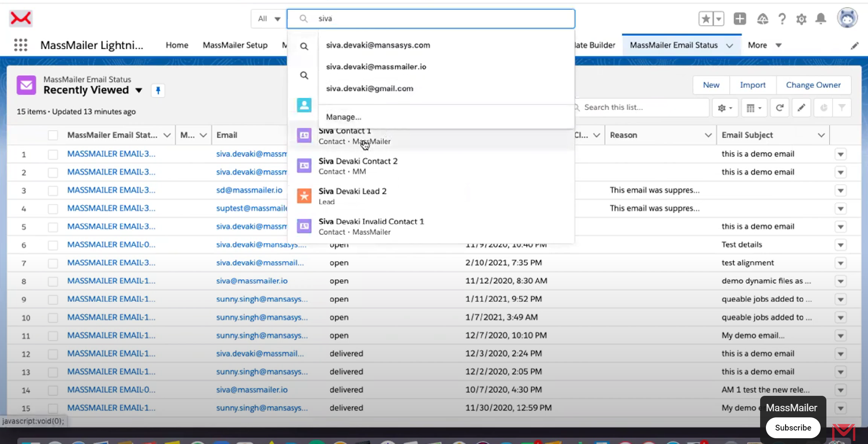
Task: Refresh the list view
Action: click(x=779, y=108)
